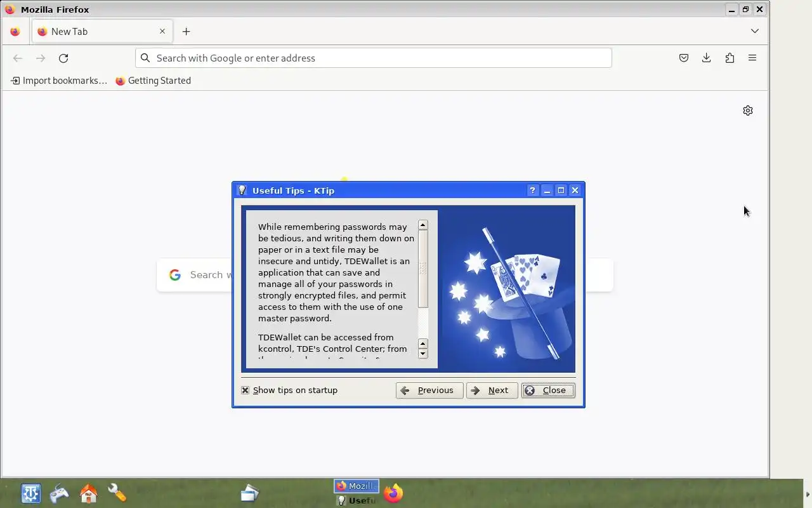Viewport: 812px width, 508px height.
Task: Go to the Previous tip
Action: point(429,391)
